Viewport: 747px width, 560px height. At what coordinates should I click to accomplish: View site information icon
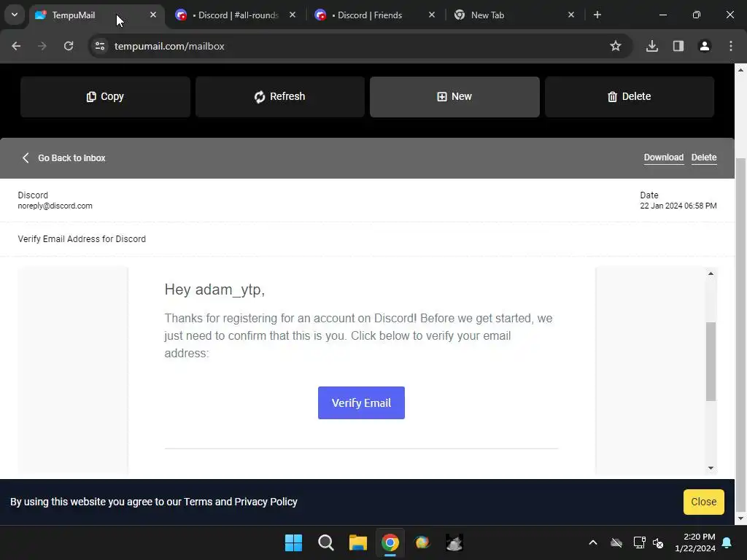pyautogui.click(x=100, y=46)
